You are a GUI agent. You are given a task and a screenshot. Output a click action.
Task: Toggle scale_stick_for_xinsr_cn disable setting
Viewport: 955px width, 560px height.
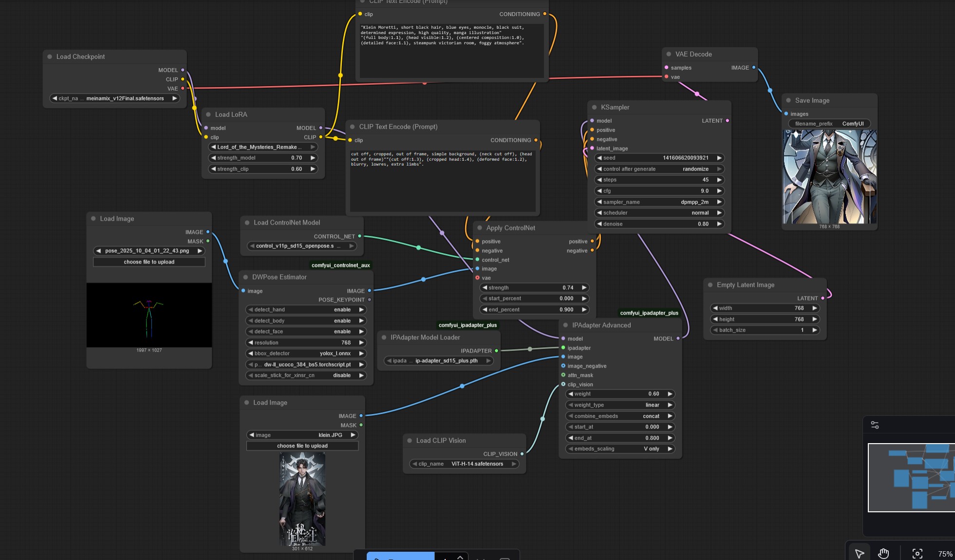coord(306,375)
